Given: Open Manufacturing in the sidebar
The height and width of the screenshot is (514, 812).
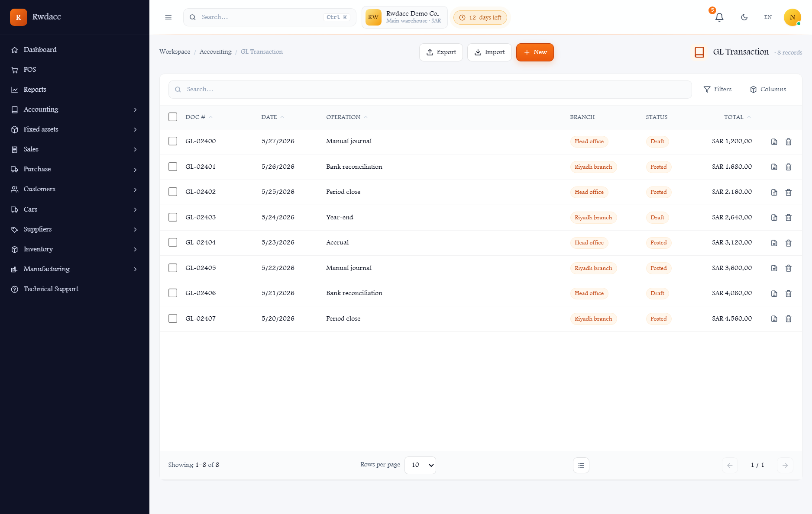Looking at the screenshot, I should point(74,269).
